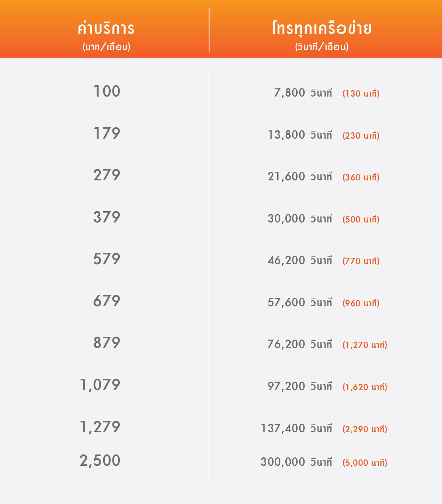Select the 679 baht price
The height and width of the screenshot is (504, 442).
(107, 301)
